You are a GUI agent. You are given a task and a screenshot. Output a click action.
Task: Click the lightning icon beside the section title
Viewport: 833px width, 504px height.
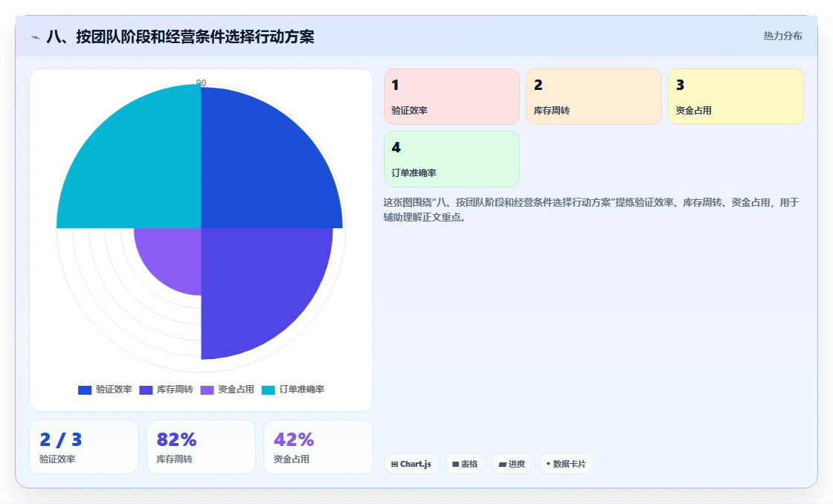(x=36, y=37)
